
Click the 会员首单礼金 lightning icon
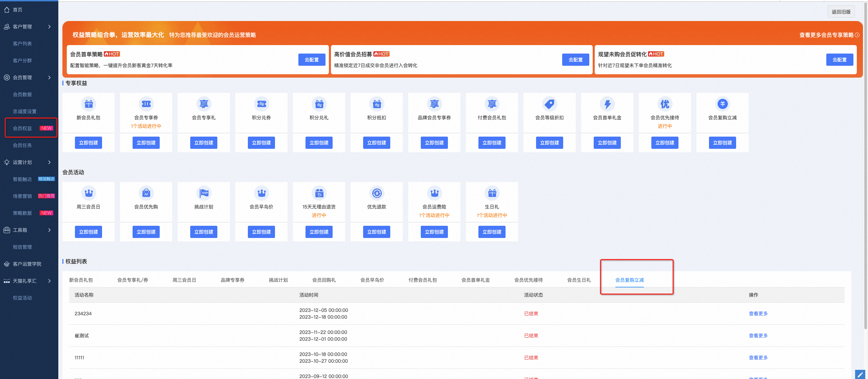[x=607, y=104]
